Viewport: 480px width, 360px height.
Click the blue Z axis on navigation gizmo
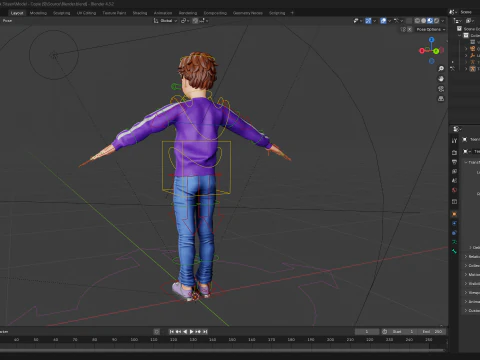click(432, 40)
